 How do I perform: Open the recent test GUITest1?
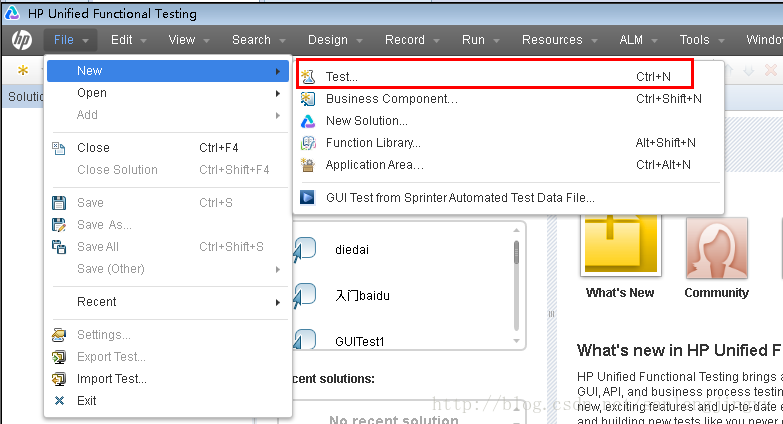[x=360, y=342]
